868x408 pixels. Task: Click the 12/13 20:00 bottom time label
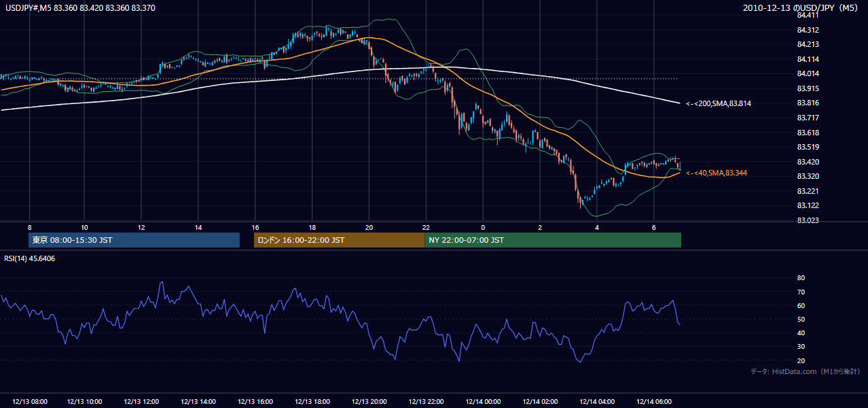pyautogui.click(x=369, y=401)
